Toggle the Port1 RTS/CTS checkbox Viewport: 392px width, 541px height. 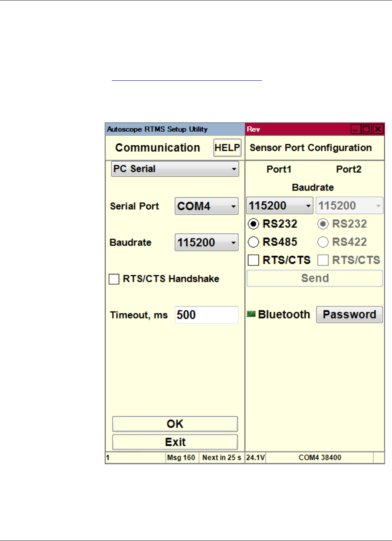click(253, 260)
